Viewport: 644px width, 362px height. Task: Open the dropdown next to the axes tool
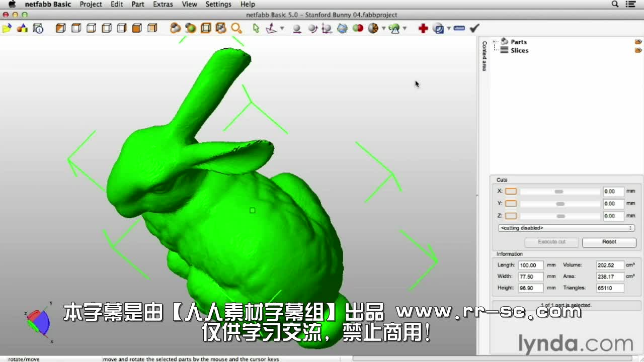tap(282, 29)
